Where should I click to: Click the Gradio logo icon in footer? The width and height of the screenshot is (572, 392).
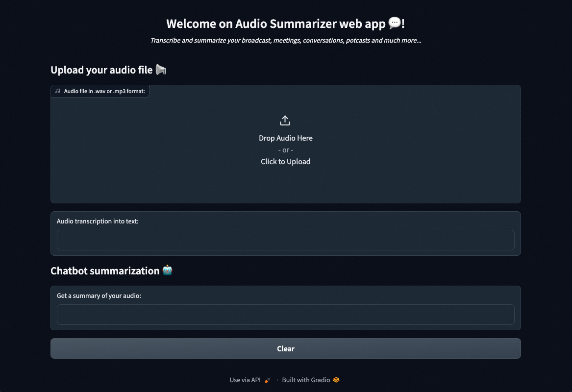tap(336, 380)
